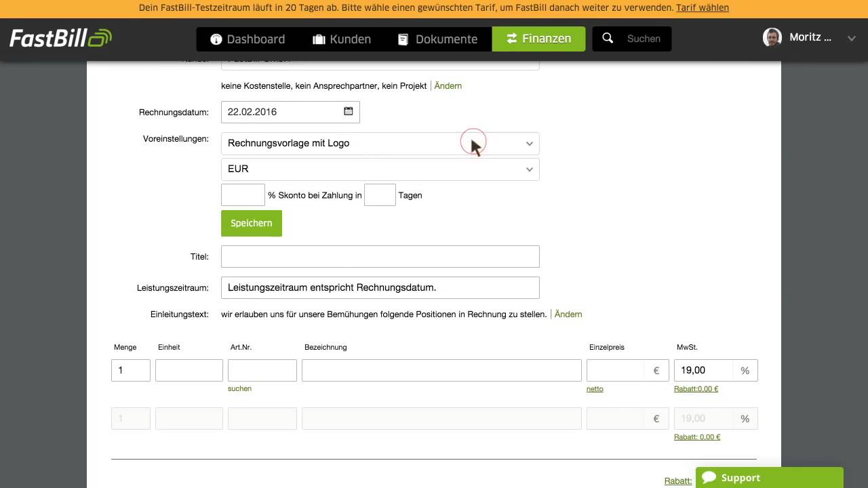This screenshot has width=868, height=488.
Task: Open the Finanzen menu tab
Action: pos(538,39)
